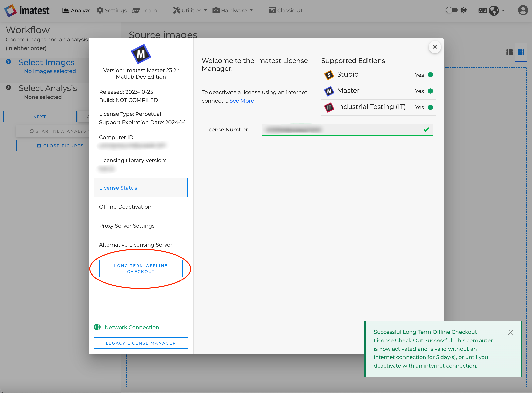The width and height of the screenshot is (532, 393).
Task: Click 'License Type: Perpetual' text
Action: (130, 114)
